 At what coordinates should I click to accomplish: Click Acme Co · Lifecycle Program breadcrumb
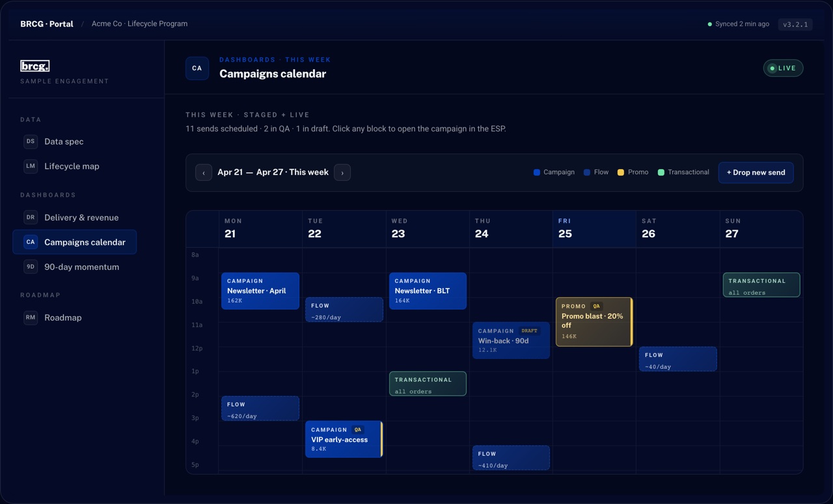click(x=139, y=24)
